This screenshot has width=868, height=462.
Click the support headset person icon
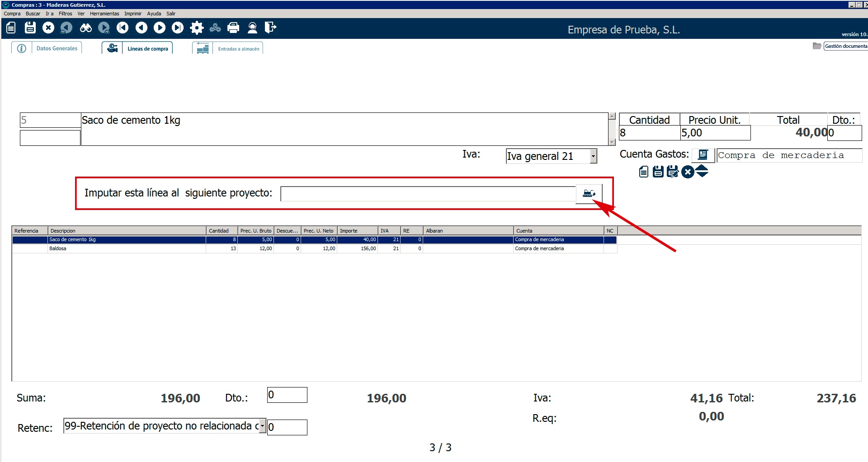pos(252,28)
